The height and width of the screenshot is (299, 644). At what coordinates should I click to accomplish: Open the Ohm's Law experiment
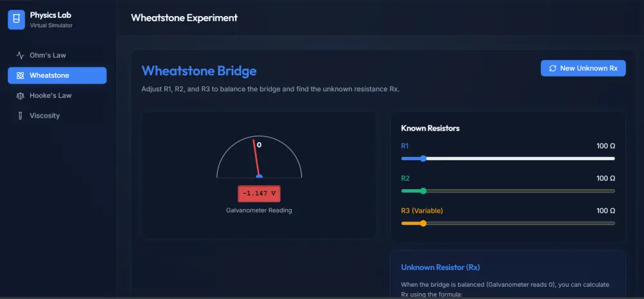[x=57, y=55]
